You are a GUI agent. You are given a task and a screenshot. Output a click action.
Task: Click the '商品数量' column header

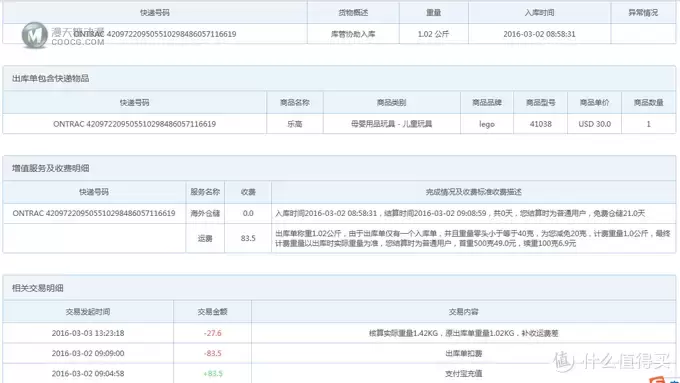648,102
